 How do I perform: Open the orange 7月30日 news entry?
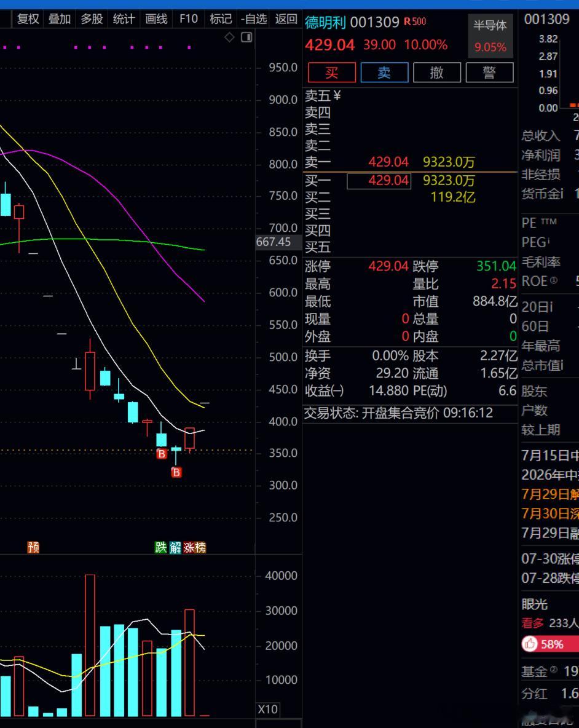coord(549,513)
